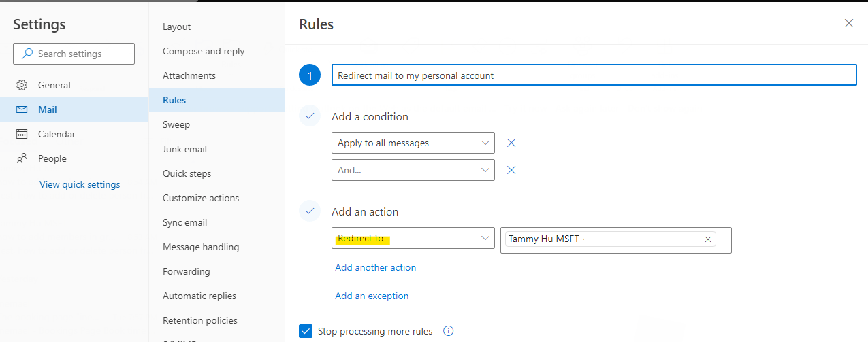Go to Junk email settings
The image size is (868, 342).
coord(184,149)
